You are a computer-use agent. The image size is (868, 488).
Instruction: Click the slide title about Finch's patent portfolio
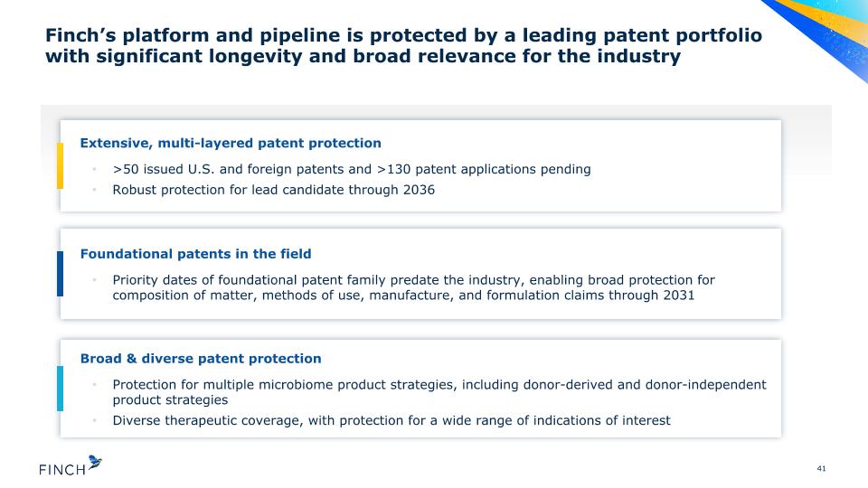point(403,45)
